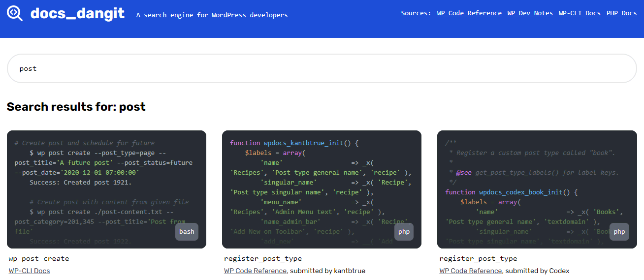Click the 'Search results for: post' heading
The image size is (644, 280).
[76, 107]
